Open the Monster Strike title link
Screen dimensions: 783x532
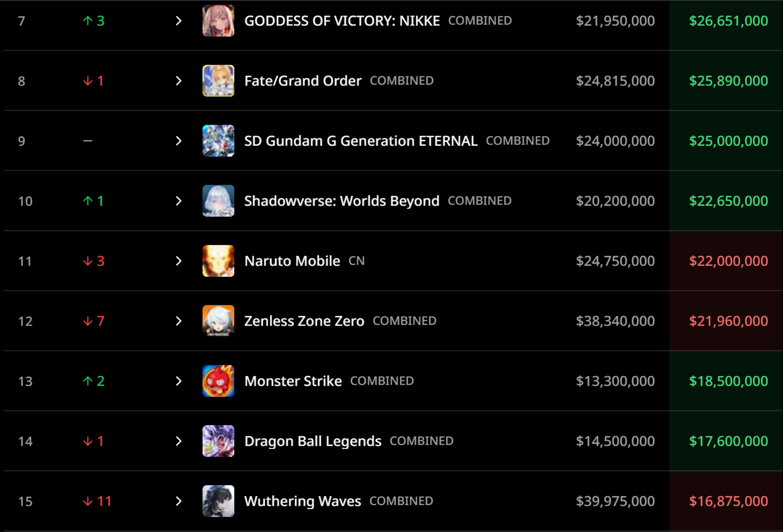pyautogui.click(x=293, y=381)
